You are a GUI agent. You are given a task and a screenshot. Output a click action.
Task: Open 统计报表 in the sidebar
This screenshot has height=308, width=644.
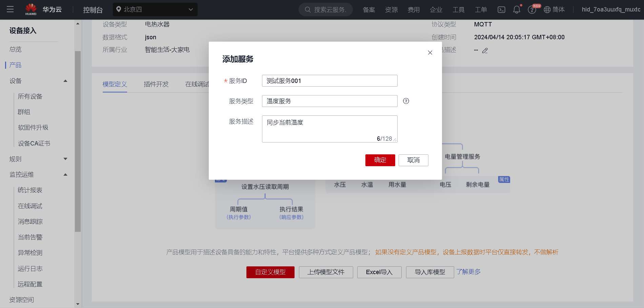30,190
